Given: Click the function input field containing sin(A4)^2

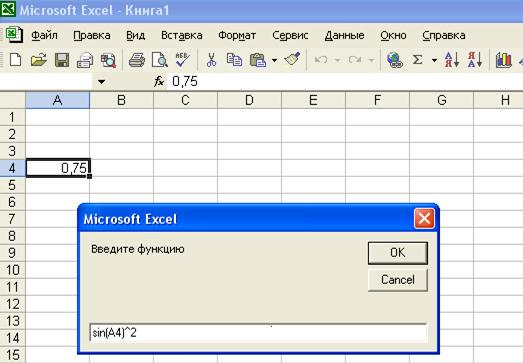Looking at the screenshot, I should [258, 332].
